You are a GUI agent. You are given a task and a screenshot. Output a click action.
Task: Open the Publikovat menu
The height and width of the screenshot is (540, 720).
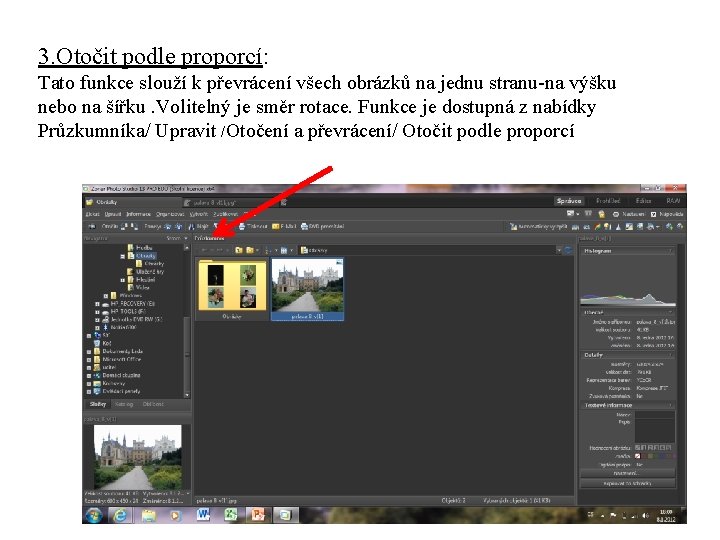point(225,214)
